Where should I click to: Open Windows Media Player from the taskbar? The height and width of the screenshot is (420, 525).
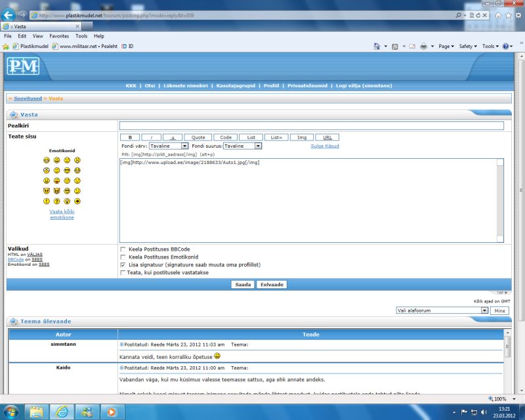click(112, 412)
